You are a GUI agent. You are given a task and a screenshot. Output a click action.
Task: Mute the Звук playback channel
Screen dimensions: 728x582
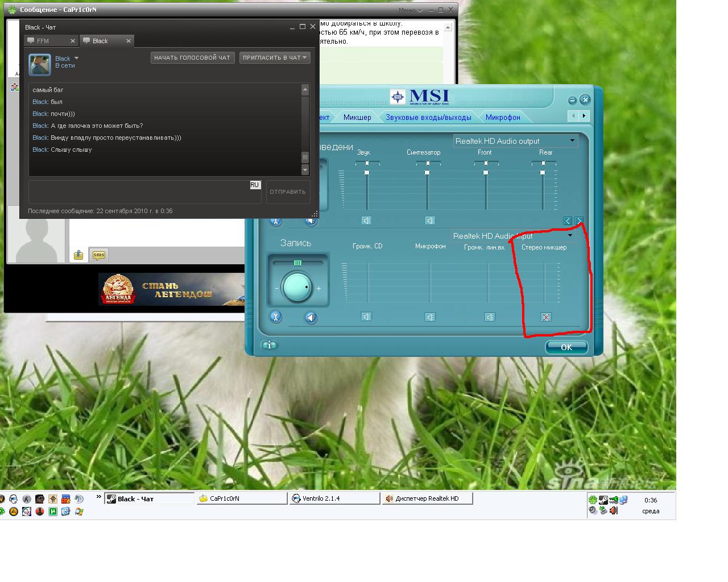click(x=367, y=221)
